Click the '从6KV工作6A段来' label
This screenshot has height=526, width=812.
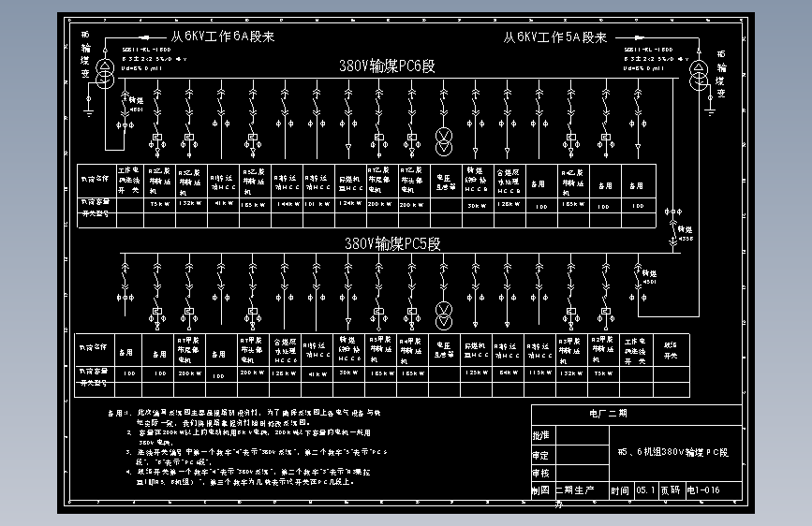pyautogui.click(x=223, y=37)
